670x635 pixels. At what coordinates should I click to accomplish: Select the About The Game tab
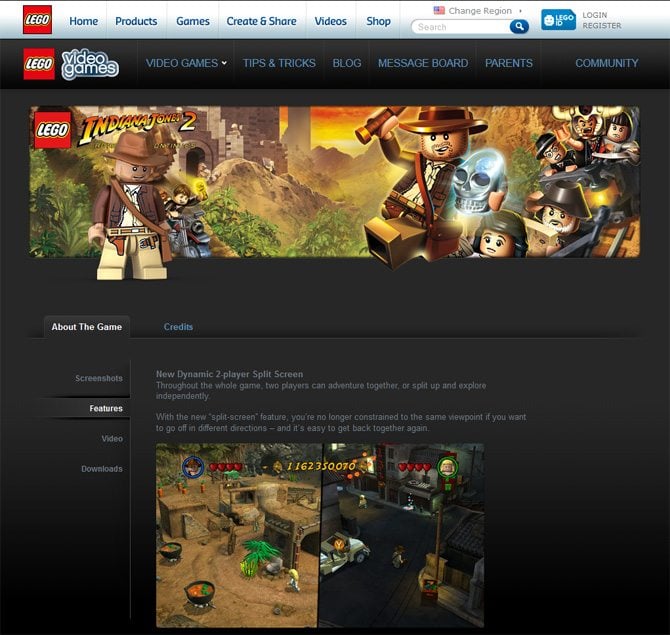tap(87, 327)
